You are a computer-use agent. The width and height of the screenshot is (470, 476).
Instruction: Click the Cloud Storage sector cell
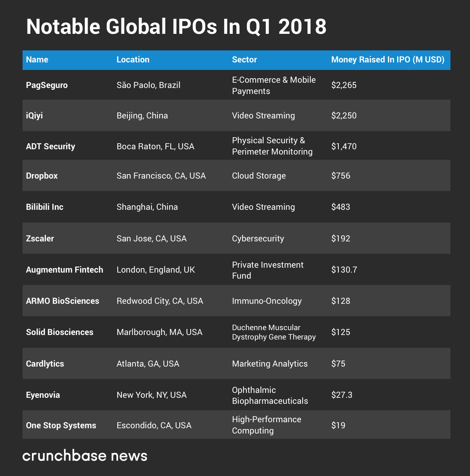(x=259, y=176)
